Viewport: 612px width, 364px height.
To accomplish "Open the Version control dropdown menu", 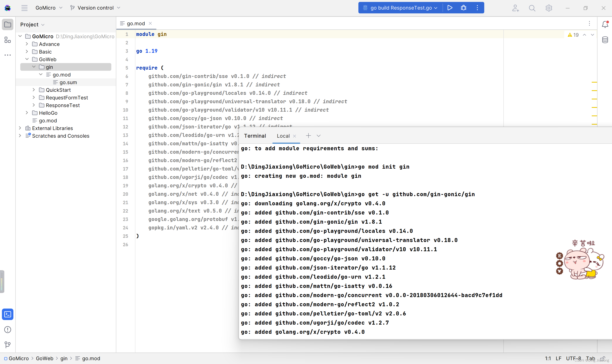I will click(x=95, y=8).
